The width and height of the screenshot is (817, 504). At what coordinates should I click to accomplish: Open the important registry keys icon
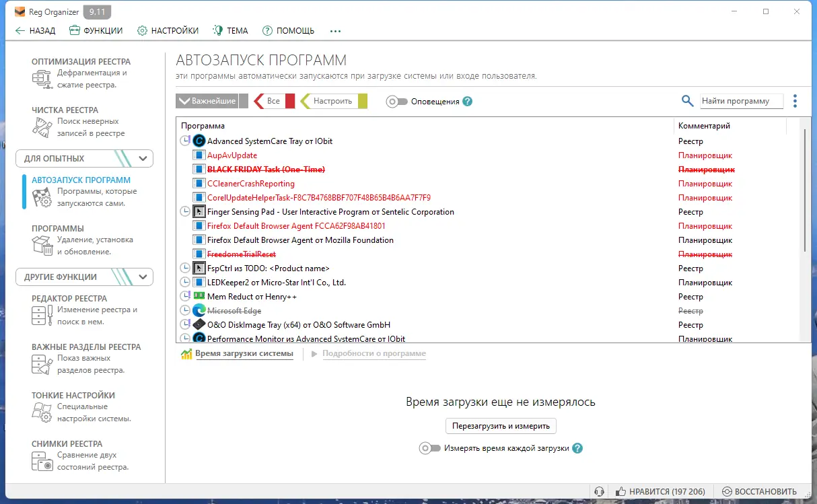pos(42,365)
